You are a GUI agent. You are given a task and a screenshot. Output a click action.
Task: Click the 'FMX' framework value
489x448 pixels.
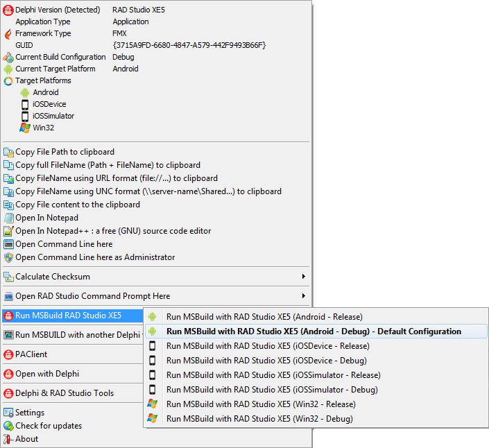pos(119,33)
